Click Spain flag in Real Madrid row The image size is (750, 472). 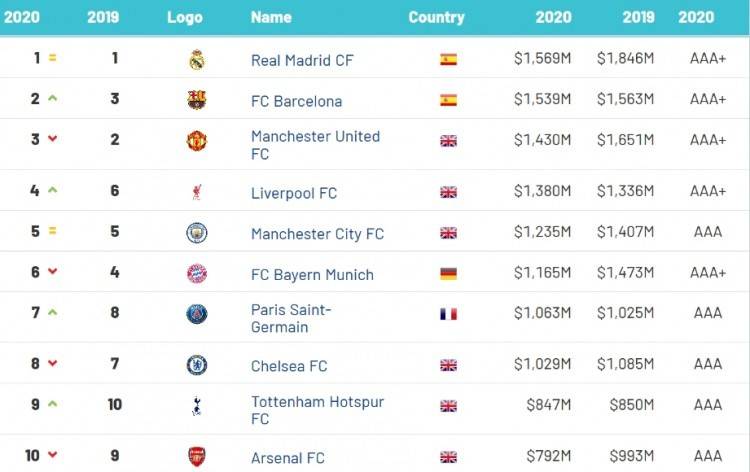[x=448, y=60]
